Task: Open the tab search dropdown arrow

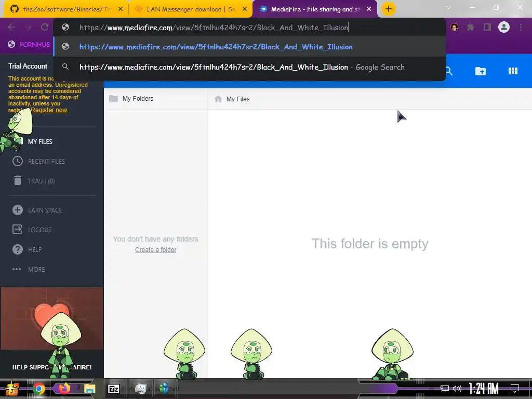Action: [448, 7]
